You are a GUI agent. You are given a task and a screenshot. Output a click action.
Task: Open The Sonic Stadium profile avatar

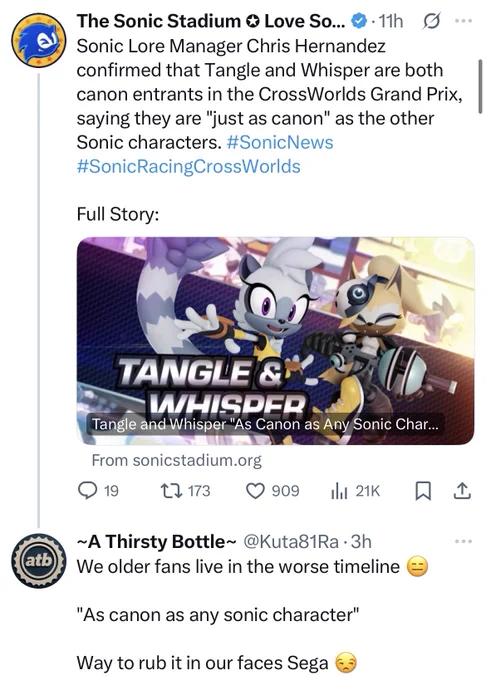39,40
